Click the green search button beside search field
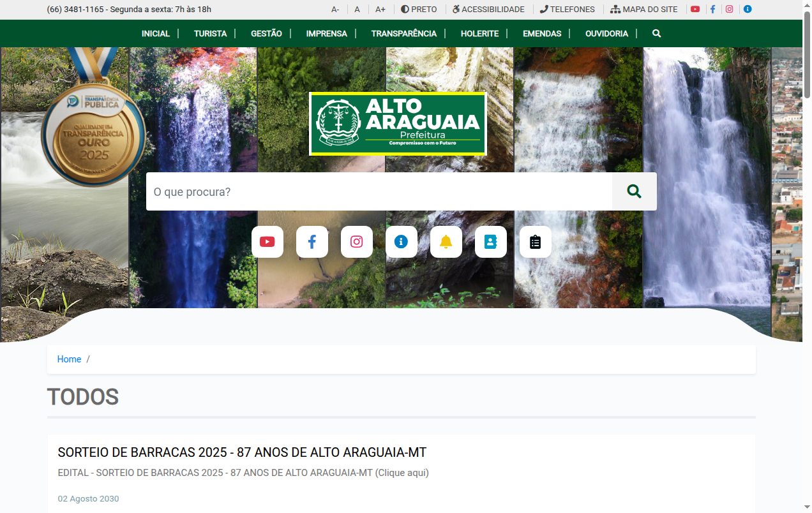This screenshot has width=812, height=513. pos(634,191)
